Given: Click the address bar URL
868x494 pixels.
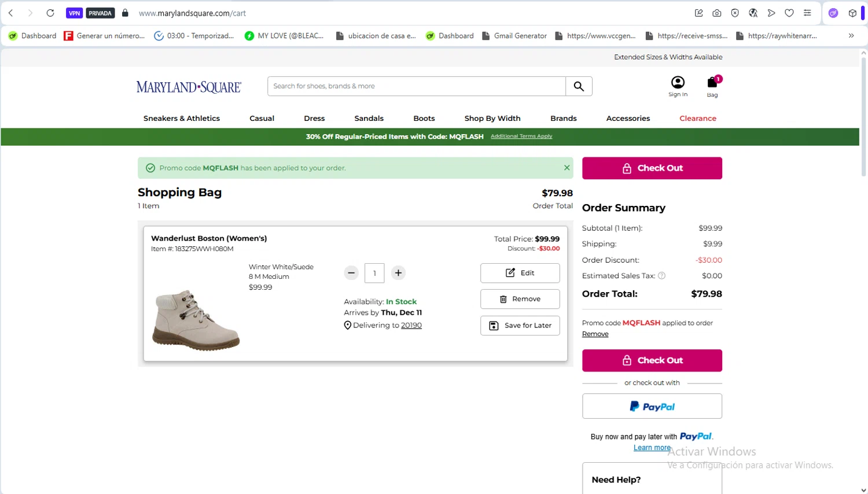Looking at the screenshot, I should (192, 13).
